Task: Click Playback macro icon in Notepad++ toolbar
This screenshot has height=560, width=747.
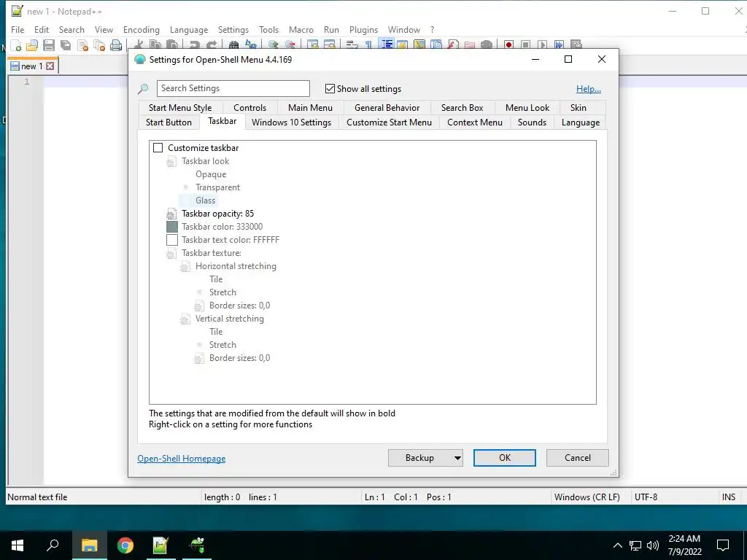Action: click(x=542, y=44)
